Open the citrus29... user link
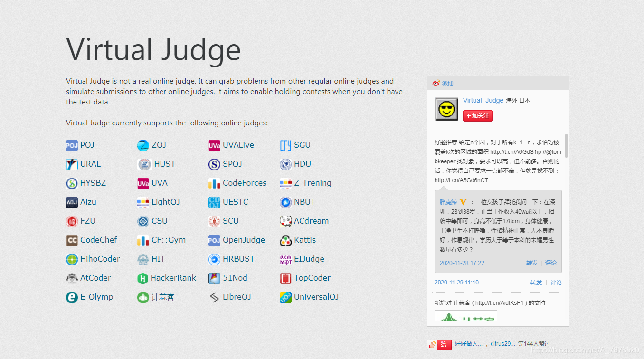The image size is (644, 359). tap(503, 343)
